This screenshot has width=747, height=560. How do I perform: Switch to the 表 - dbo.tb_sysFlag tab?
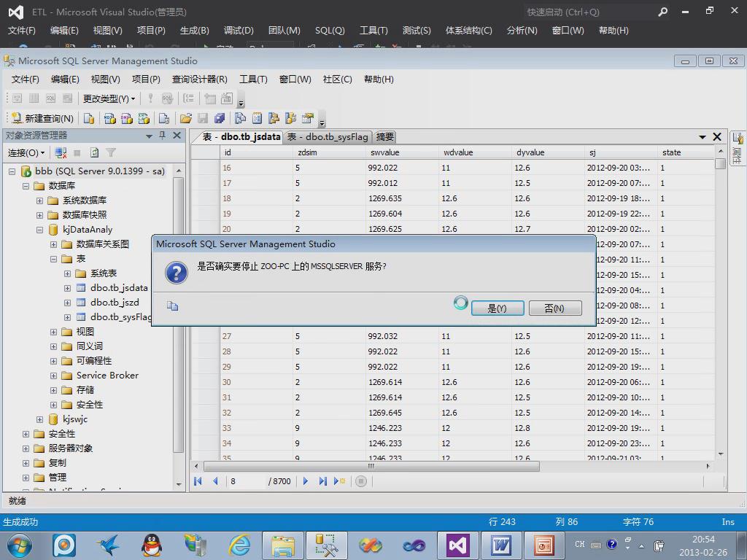pyautogui.click(x=328, y=137)
